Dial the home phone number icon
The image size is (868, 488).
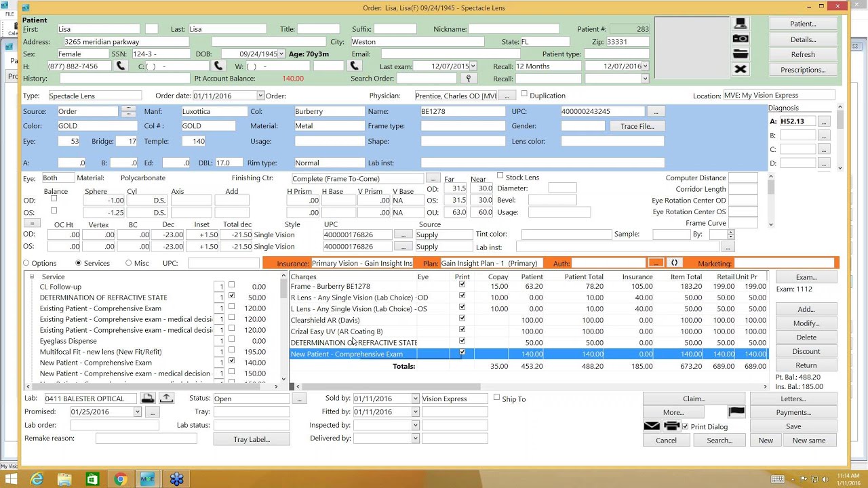[121, 66]
